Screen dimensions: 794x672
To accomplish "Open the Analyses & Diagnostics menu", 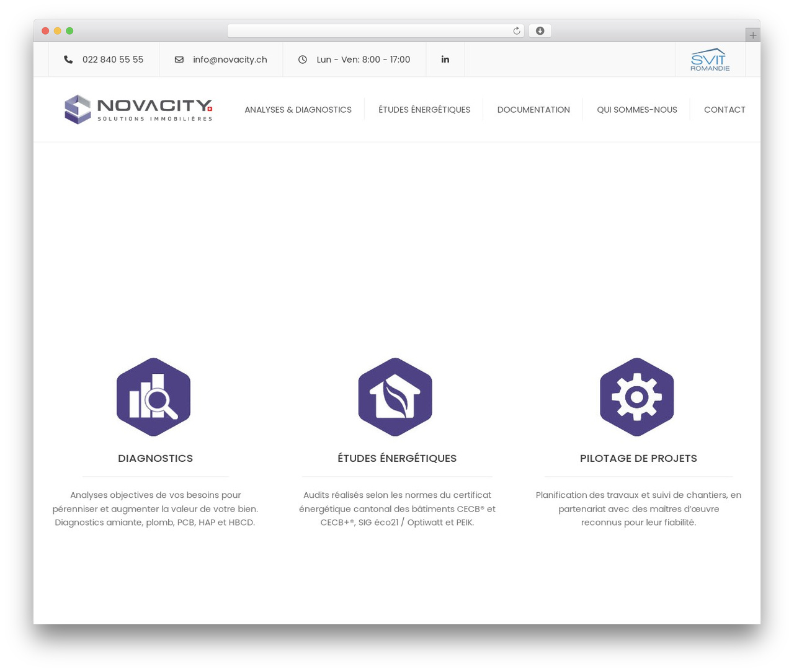I will 298,110.
